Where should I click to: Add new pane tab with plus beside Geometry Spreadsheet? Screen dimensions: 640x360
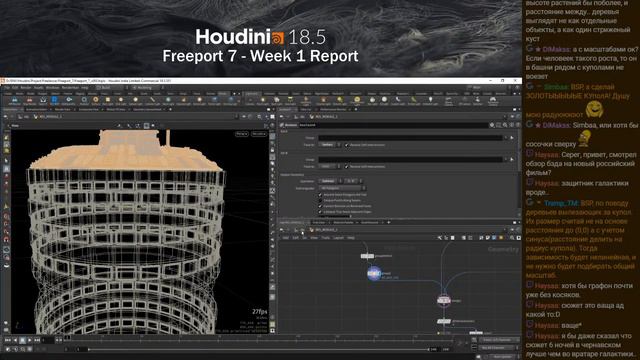pyautogui.click(x=170, y=109)
